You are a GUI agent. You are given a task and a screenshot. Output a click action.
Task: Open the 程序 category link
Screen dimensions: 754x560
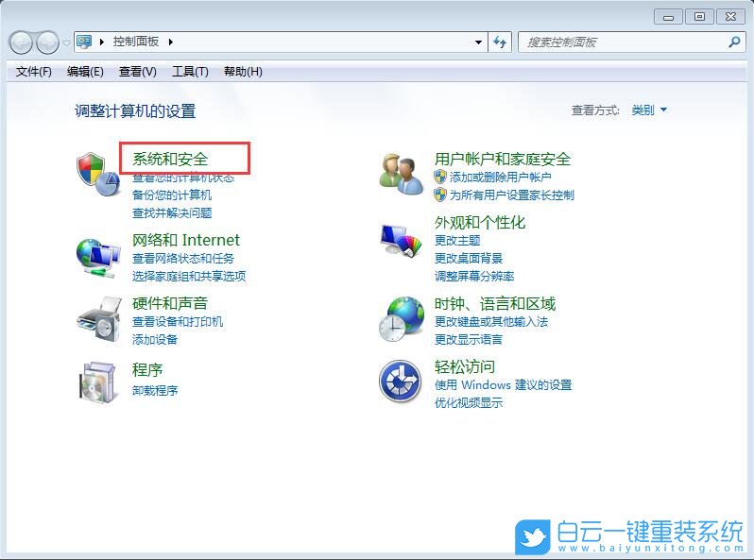point(147,369)
